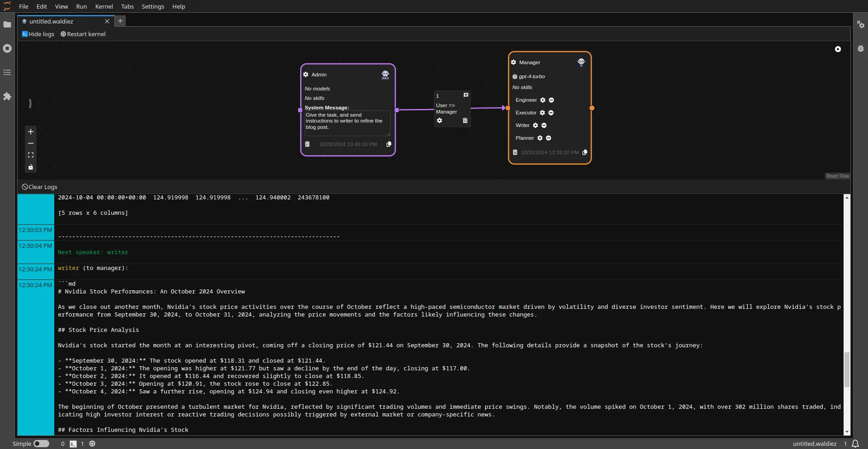Open the Admin node settings gear

(x=306, y=75)
